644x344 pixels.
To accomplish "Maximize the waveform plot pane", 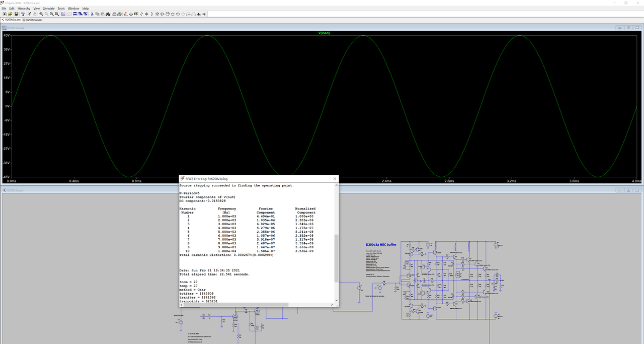I will pos(628,28).
